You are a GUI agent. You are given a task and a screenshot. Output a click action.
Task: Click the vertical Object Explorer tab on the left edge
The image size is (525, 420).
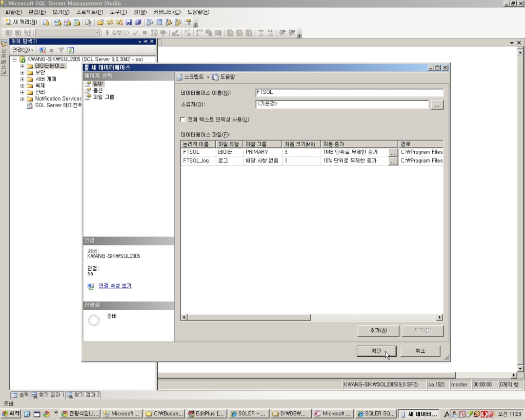[4, 58]
